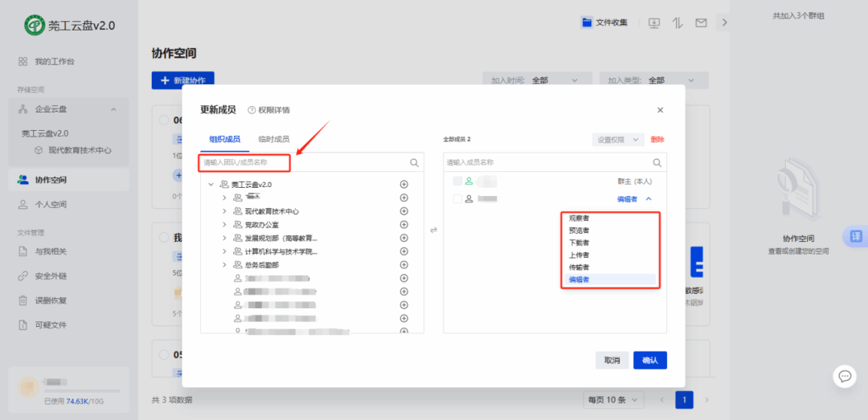Add 党政办公室 with its plus icon

coord(403,225)
